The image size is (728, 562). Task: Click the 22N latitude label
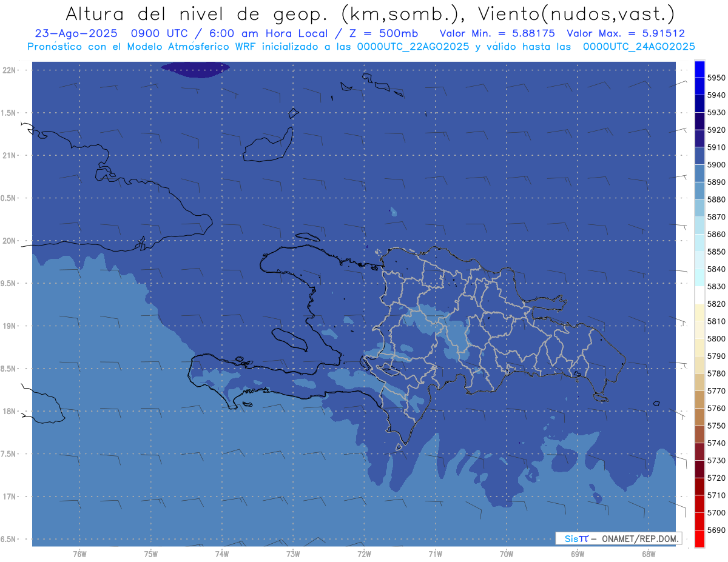(10, 70)
